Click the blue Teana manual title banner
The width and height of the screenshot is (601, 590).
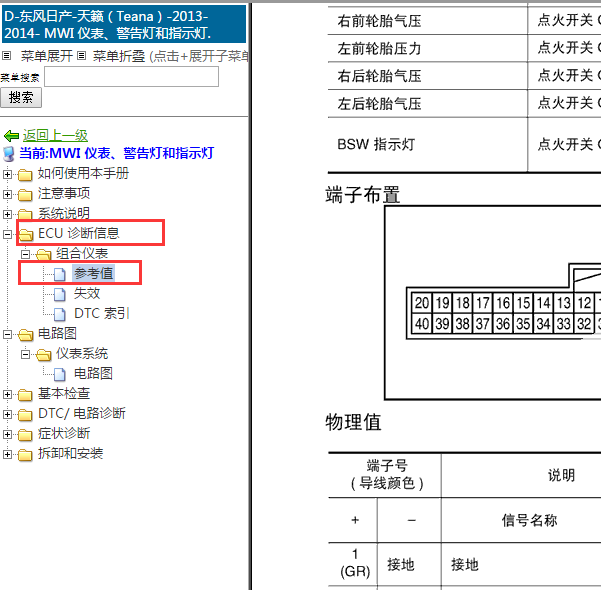[124, 24]
